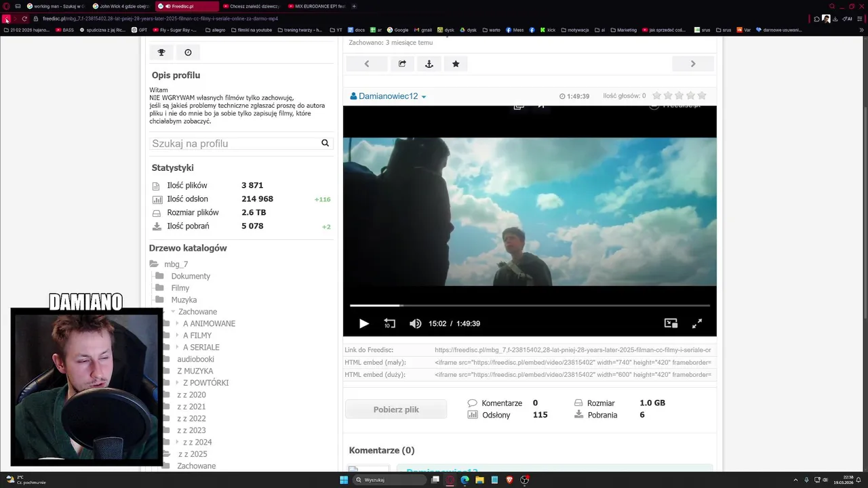868x488 pixels.
Task: Expand the A ANIMOWANE folder
Action: 177,323
